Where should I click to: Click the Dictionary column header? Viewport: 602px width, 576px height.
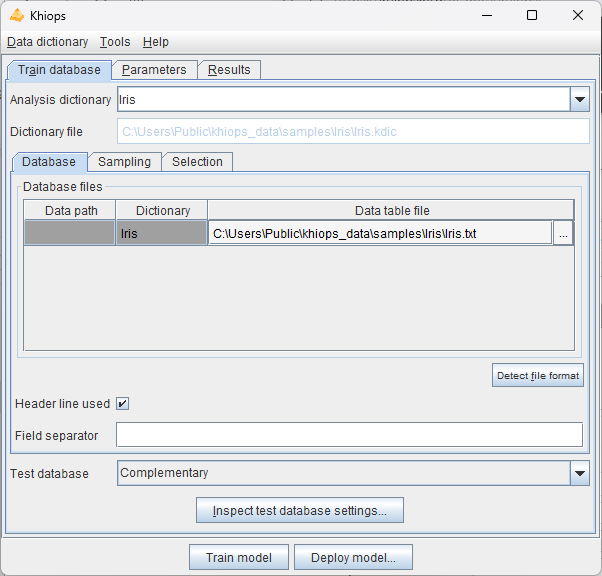(x=162, y=210)
